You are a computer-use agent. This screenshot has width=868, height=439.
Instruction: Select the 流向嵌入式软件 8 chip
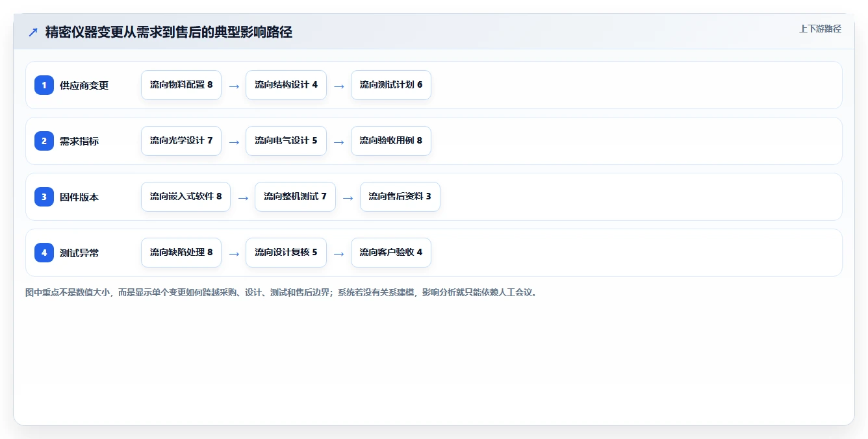click(x=186, y=197)
